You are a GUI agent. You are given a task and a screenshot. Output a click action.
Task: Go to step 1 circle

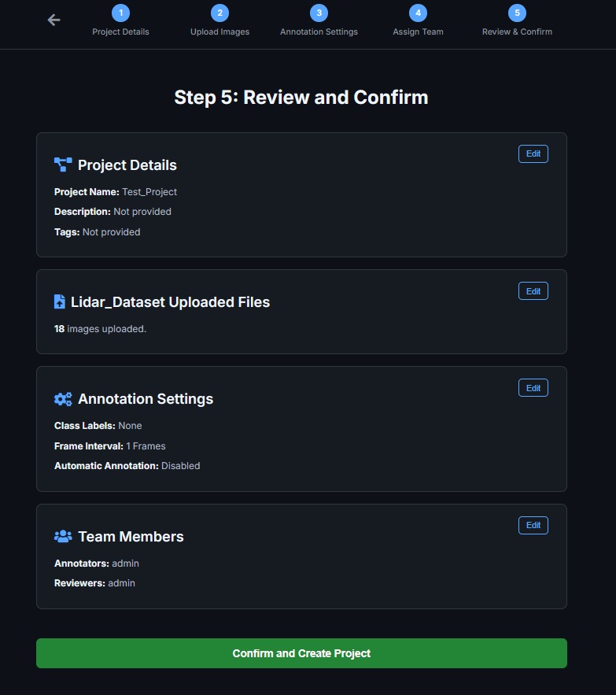(x=120, y=13)
